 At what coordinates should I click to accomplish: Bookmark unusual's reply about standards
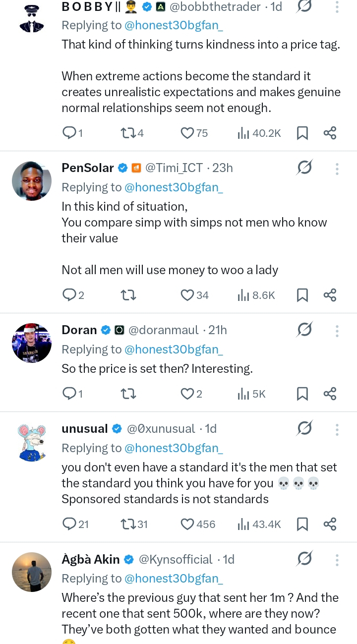302,524
